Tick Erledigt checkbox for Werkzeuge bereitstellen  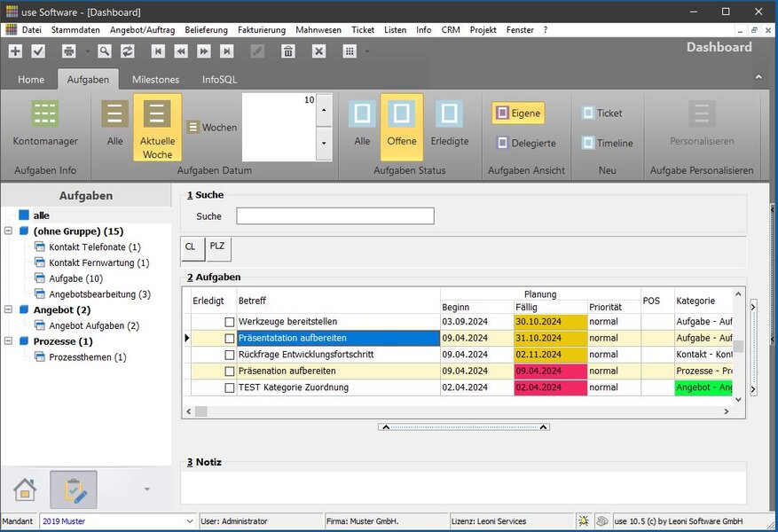(230, 322)
